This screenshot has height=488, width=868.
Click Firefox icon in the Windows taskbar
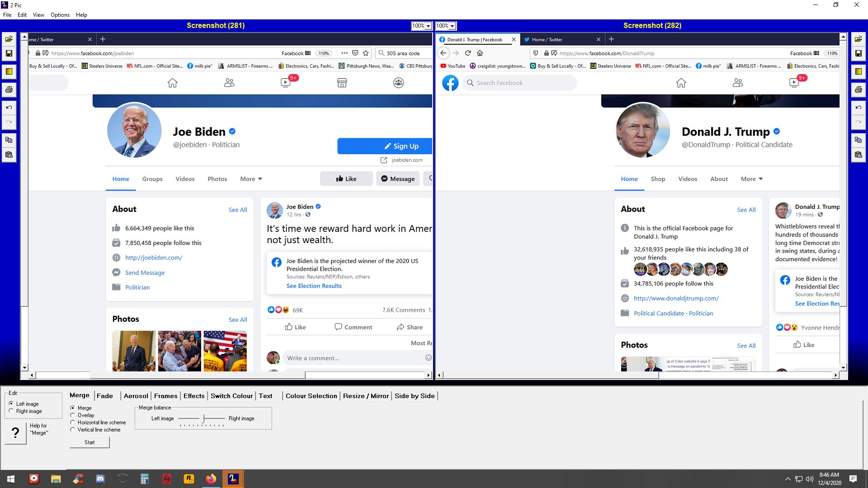211,479
